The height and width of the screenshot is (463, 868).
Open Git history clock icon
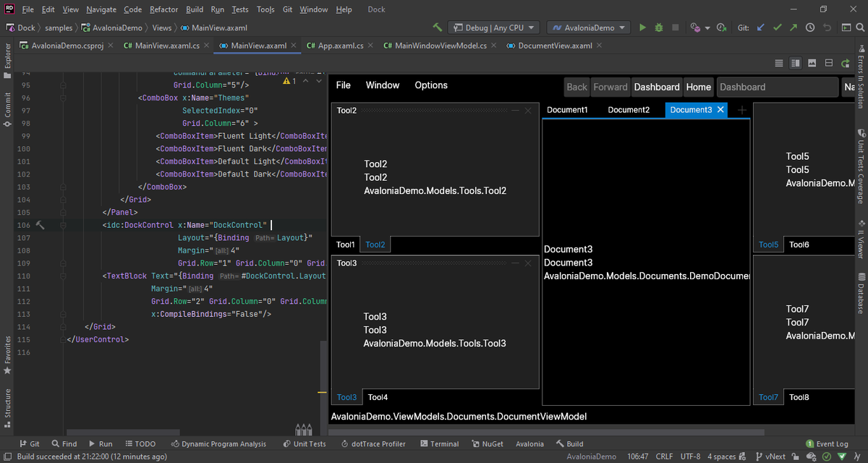pos(809,27)
